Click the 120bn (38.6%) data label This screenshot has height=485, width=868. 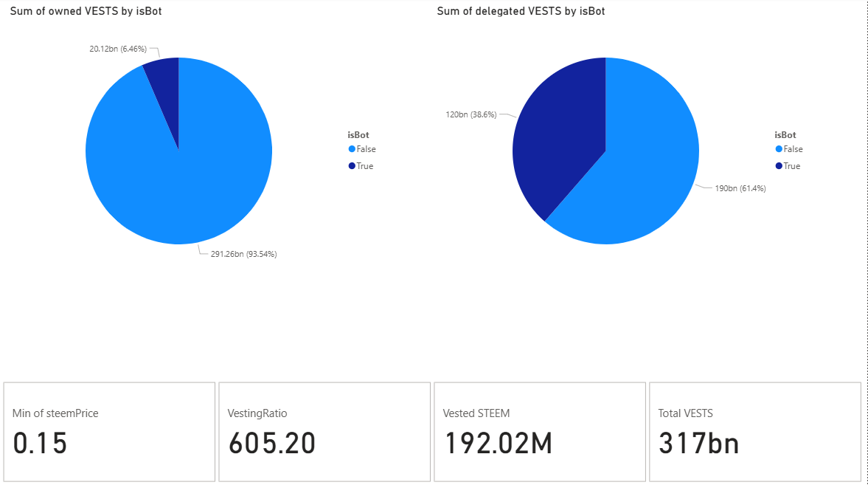[471, 114]
